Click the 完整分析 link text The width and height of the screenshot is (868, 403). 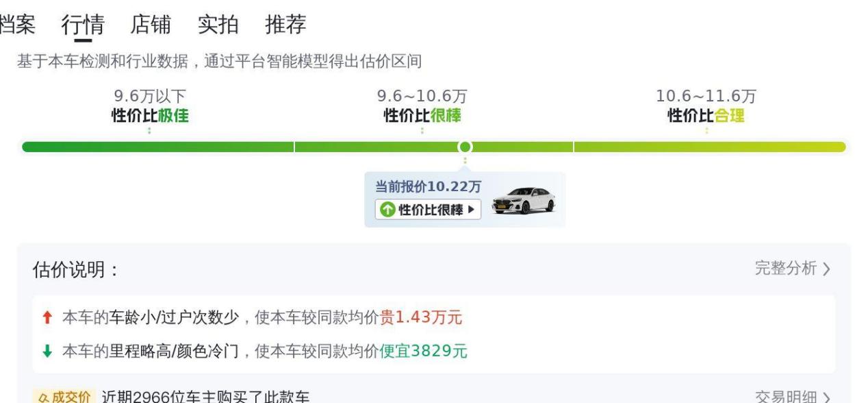[785, 269]
